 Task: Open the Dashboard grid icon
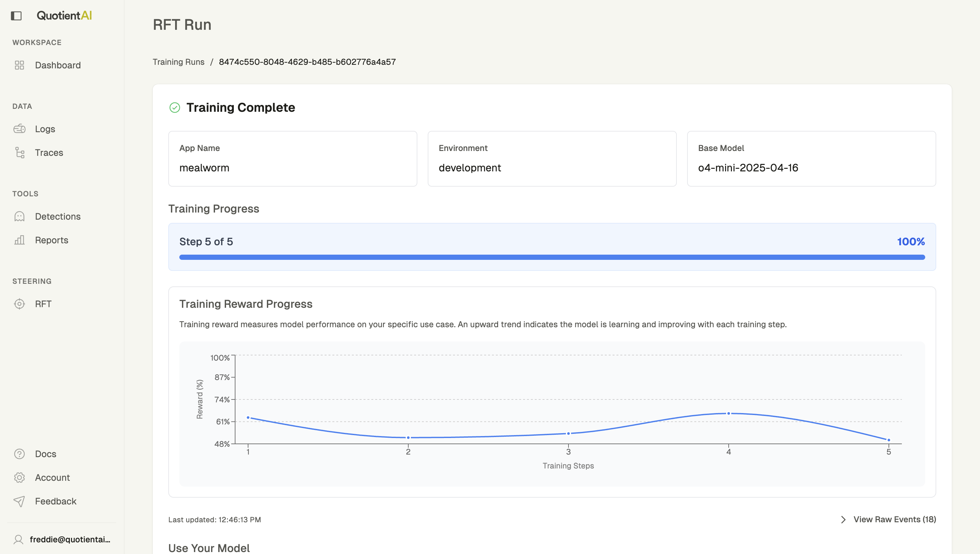[19, 65]
